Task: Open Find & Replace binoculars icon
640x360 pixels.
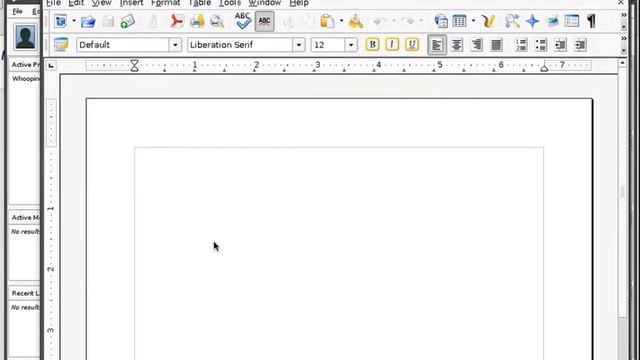Action: (512, 21)
